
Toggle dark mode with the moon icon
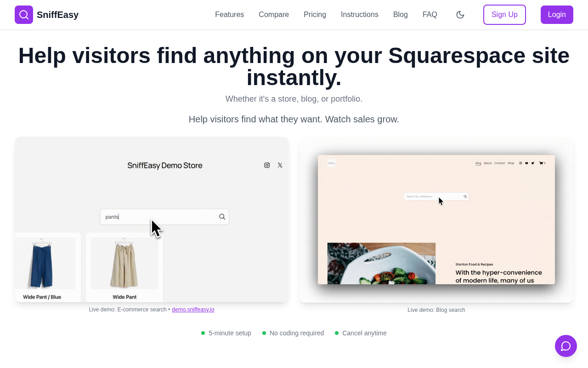click(x=460, y=15)
